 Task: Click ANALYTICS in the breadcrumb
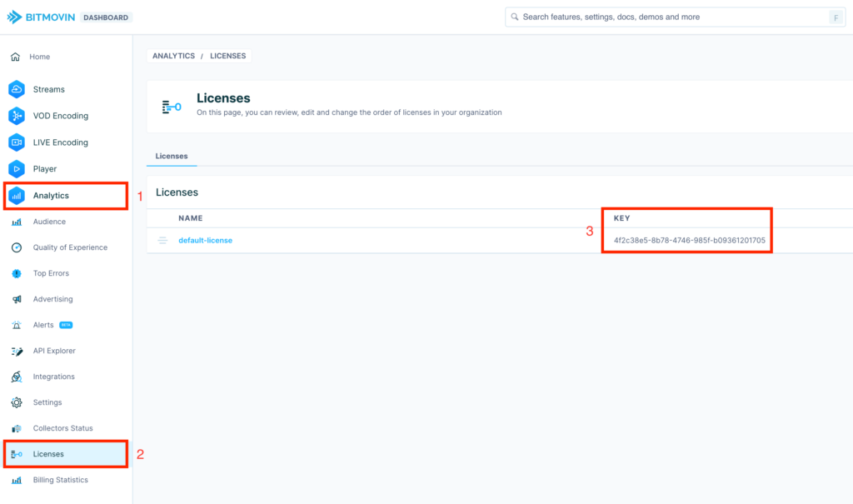173,56
